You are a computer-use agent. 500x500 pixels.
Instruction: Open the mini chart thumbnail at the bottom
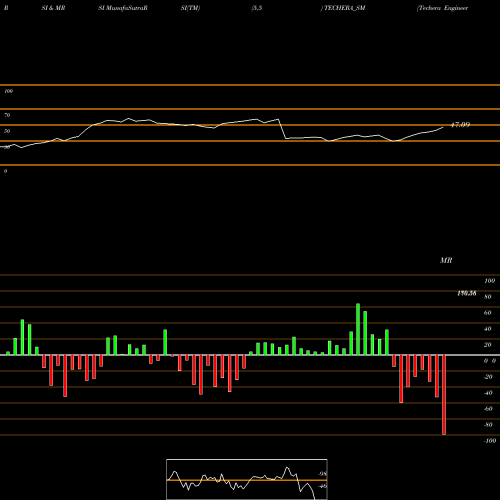point(247,479)
